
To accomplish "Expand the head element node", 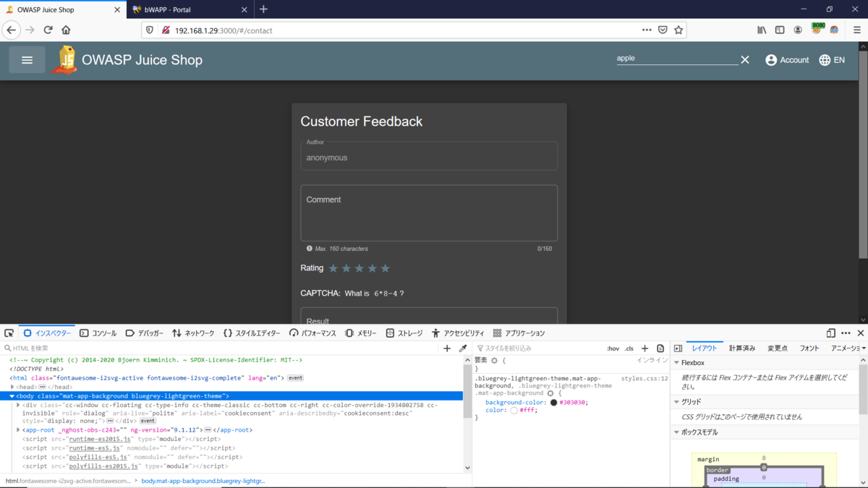I will [12, 387].
